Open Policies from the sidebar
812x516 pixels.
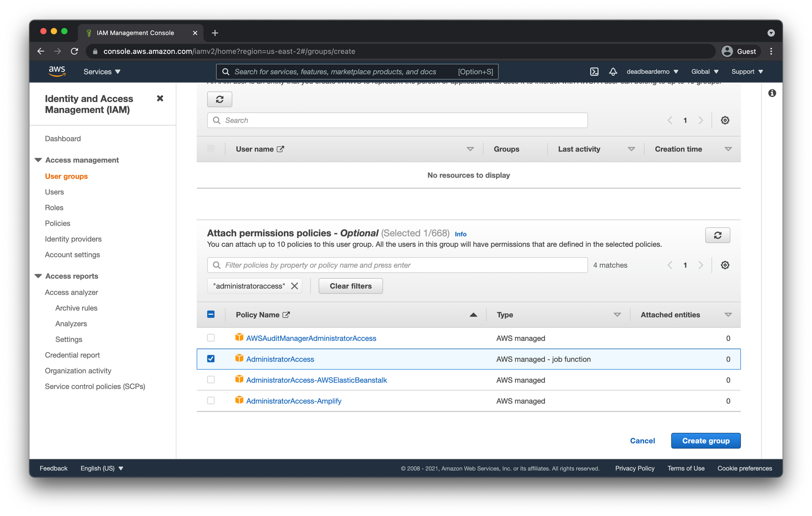point(58,224)
